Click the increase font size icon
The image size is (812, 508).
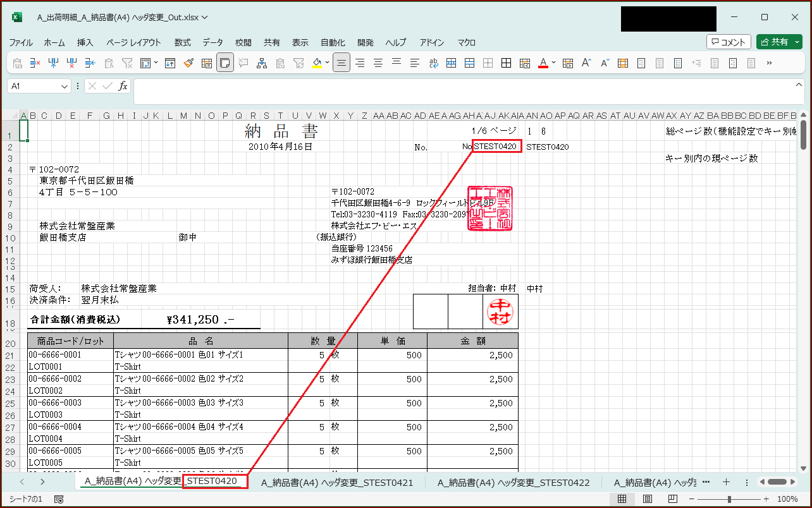pos(586,63)
